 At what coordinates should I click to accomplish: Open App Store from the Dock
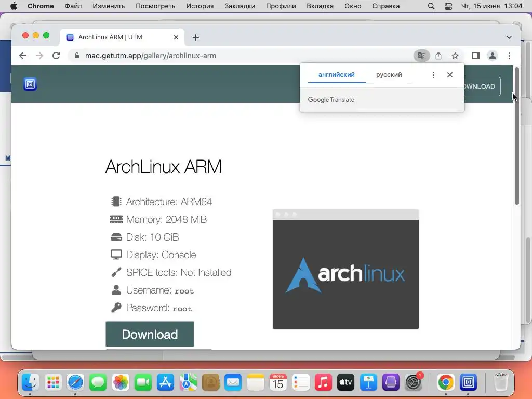pyautogui.click(x=165, y=382)
